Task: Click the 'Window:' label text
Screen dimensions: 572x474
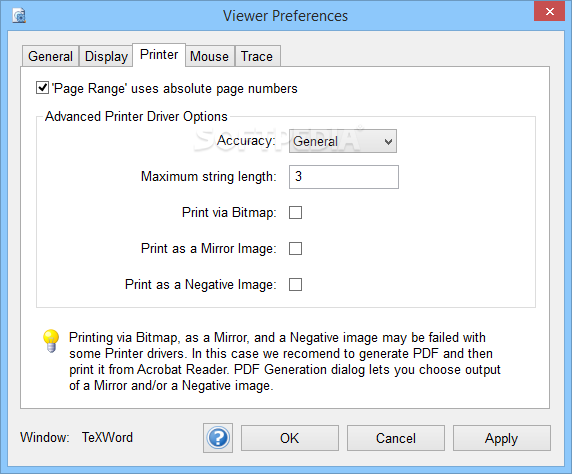Action: [x=45, y=437]
